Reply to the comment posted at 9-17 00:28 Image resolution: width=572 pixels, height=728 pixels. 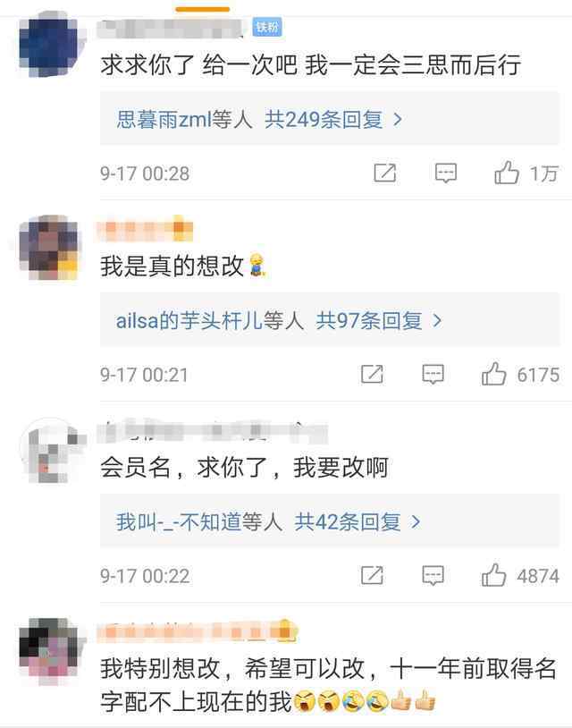click(446, 174)
